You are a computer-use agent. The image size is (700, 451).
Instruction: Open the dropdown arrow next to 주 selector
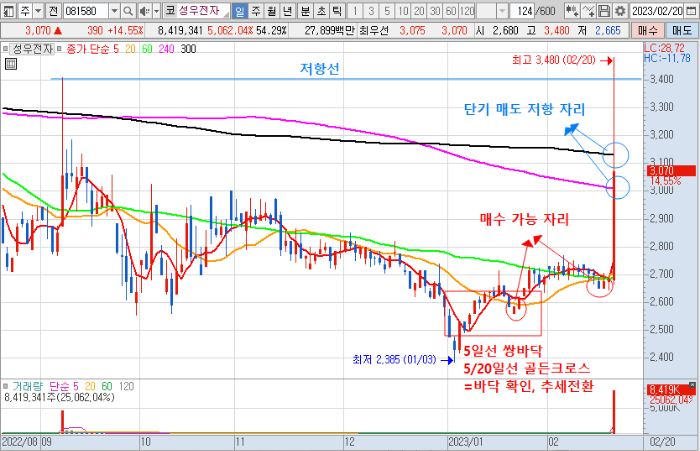pyautogui.click(x=38, y=11)
